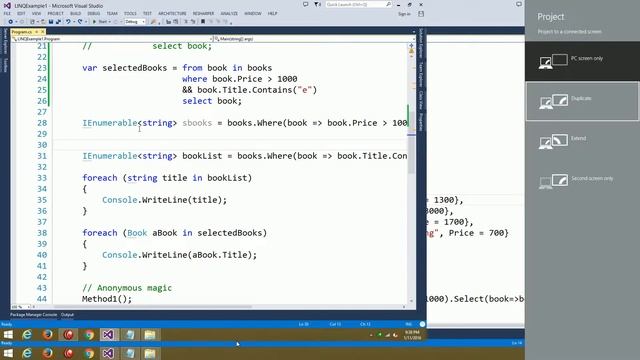The width and height of the screenshot is (640, 360).
Task: Open the Package Manager Console tab
Action: (33, 315)
